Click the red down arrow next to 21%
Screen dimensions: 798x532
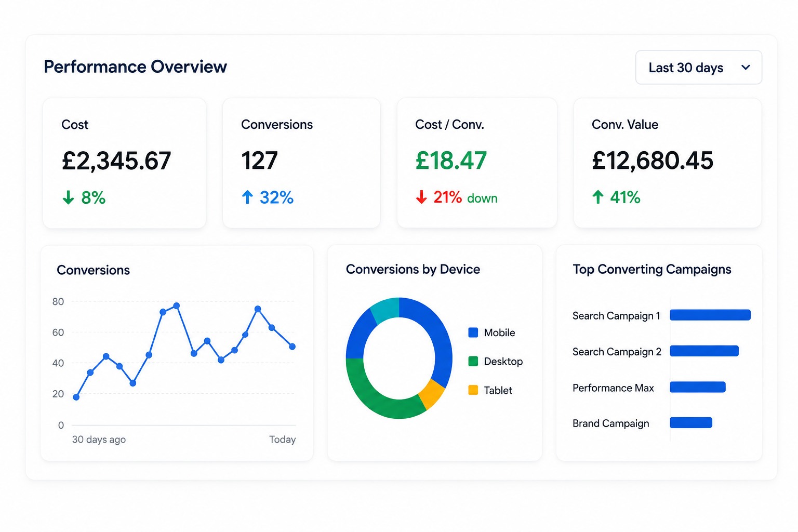421,197
